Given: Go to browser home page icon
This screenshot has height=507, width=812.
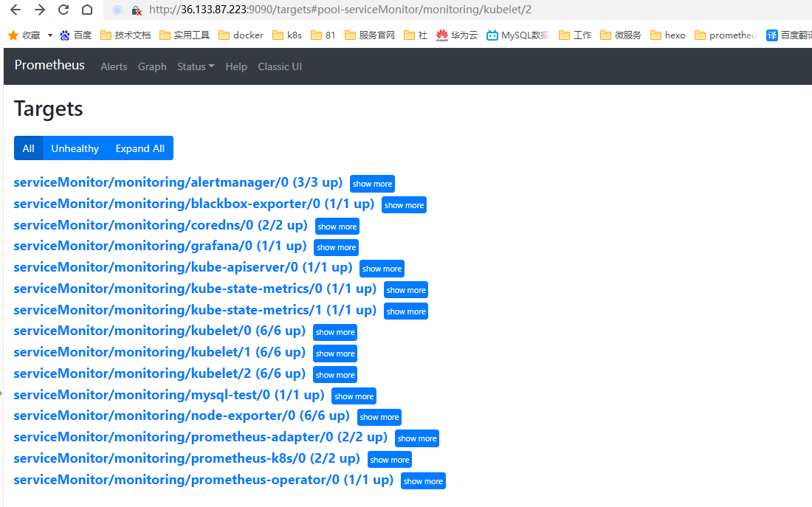Looking at the screenshot, I should (x=87, y=10).
